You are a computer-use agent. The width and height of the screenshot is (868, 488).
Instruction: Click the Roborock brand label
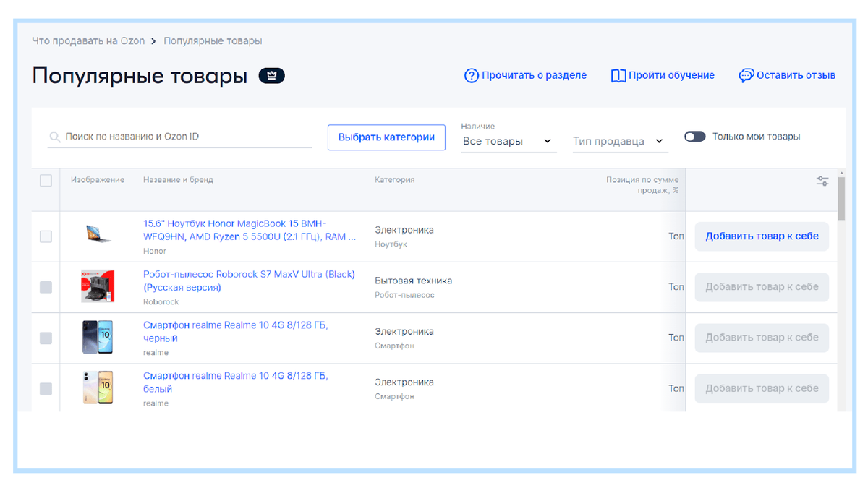tap(161, 301)
